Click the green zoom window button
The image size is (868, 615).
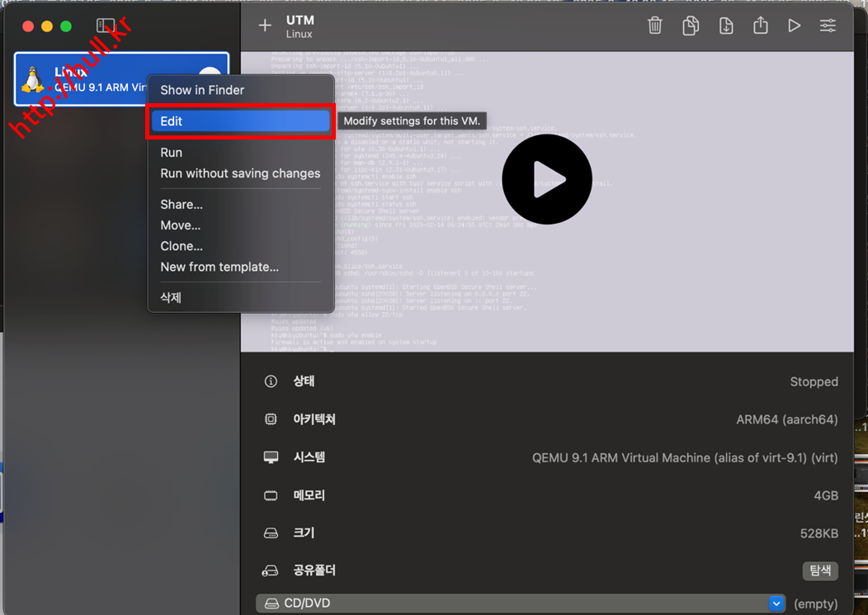66,26
